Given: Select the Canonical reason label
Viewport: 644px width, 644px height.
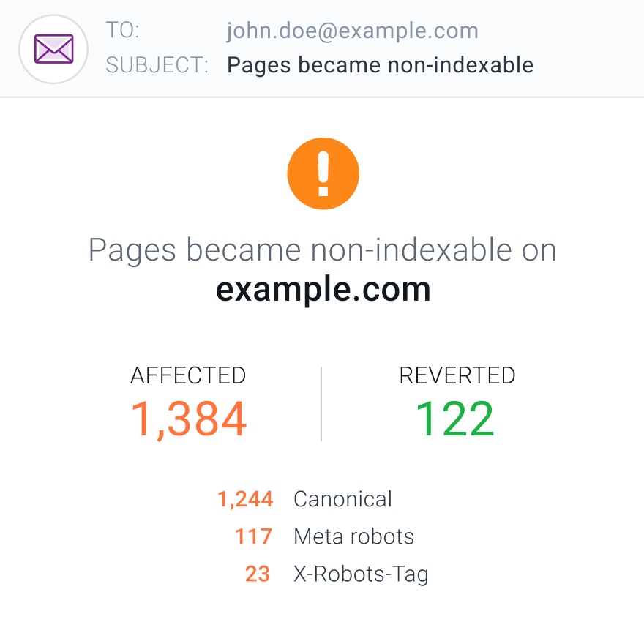Looking at the screenshot, I should tap(343, 499).
